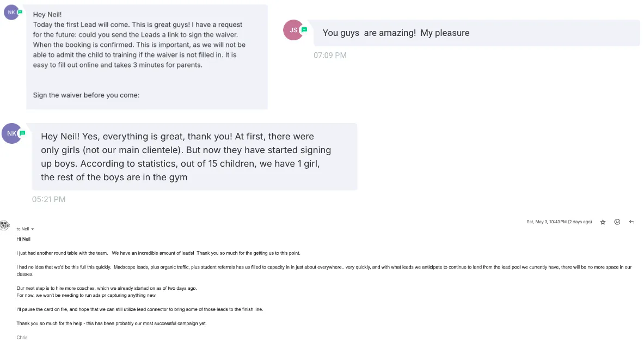This screenshot has width=644, height=354.
Task: Click green chat badge on large NK avatar
Action: click(x=22, y=133)
